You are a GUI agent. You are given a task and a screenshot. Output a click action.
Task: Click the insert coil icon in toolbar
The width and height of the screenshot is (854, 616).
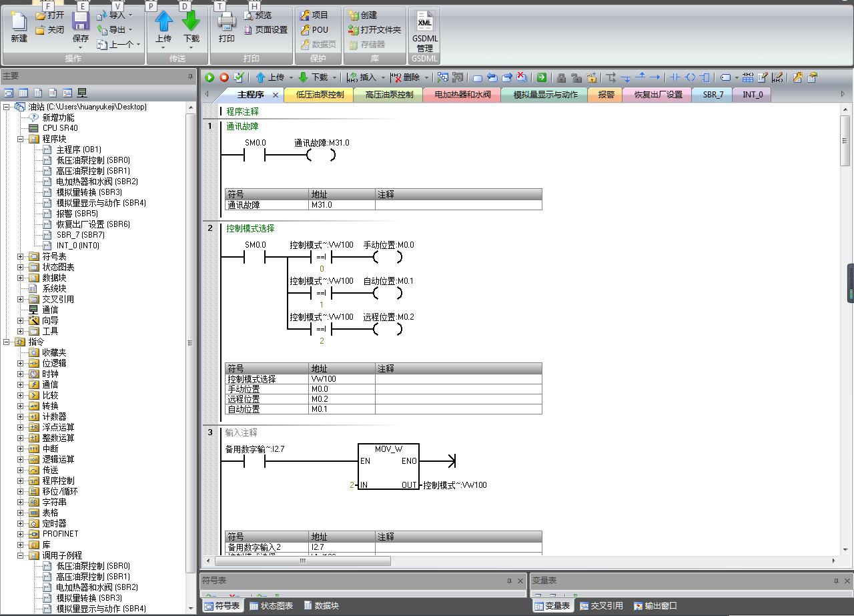691,77
